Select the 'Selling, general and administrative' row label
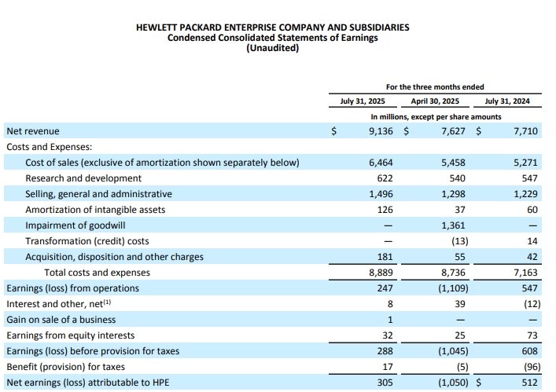 [98, 194]
